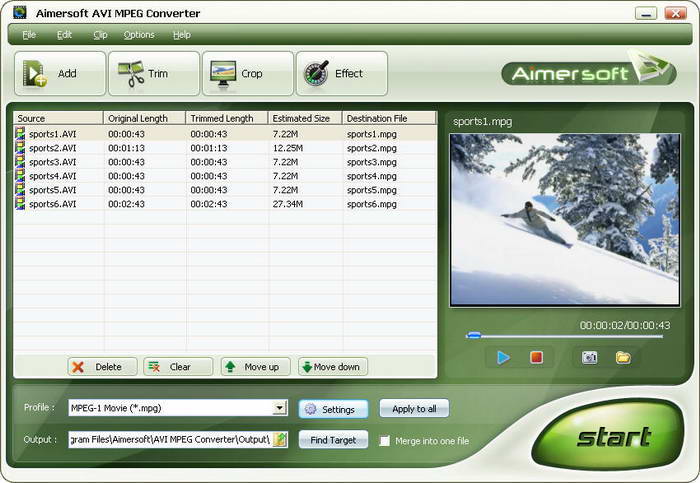
Task: Enable Merge into one file checkbox
Action: point(384,441)
